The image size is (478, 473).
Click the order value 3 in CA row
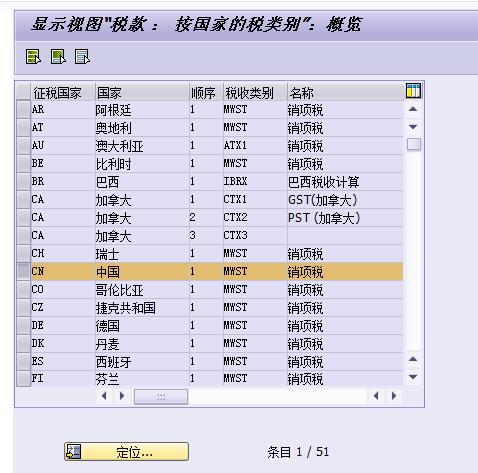tap(206, 236)
